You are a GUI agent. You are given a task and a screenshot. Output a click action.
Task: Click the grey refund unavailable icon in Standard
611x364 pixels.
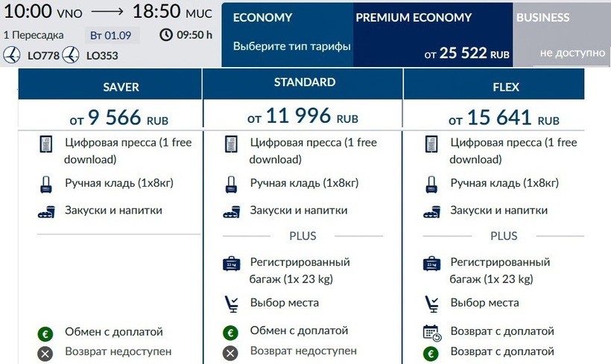point(230,352)
